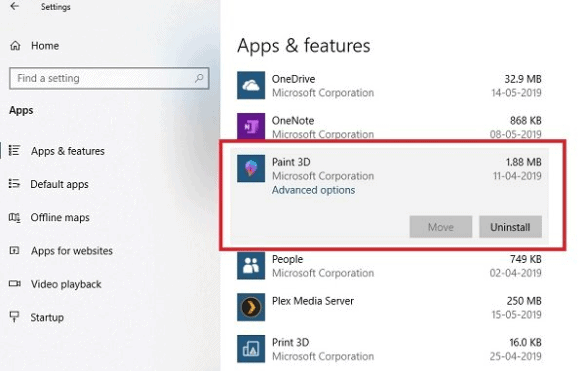Click the 15-05-2019 date for Plex
Screen dimensions: 585x371
pos(516,315)
